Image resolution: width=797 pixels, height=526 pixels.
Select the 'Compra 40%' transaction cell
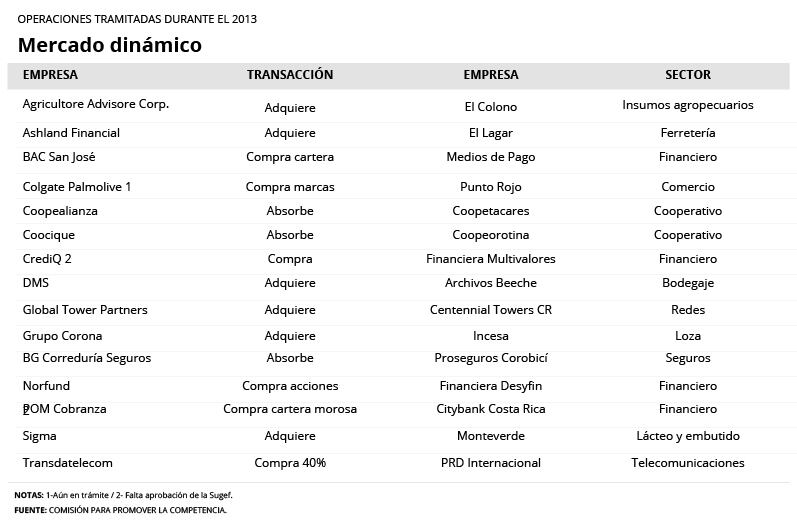(x=290, y=463)
